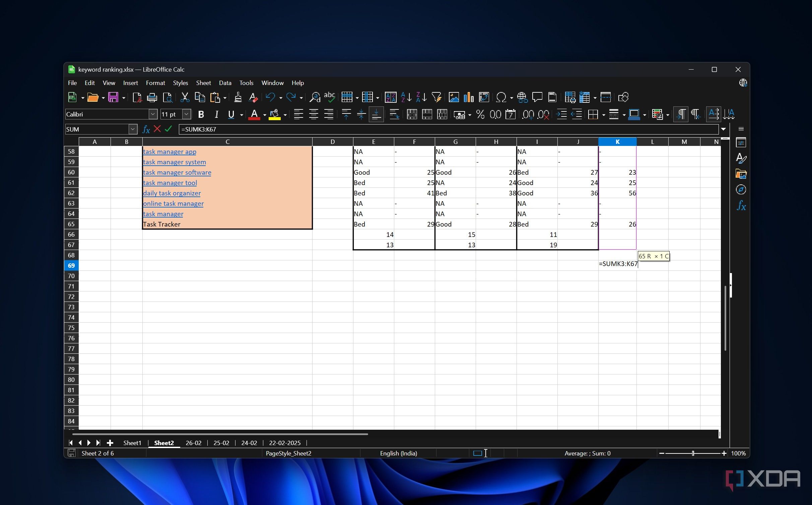812x505 pixels.
Task: Toggle Align Right
Action: pos(329,114)
